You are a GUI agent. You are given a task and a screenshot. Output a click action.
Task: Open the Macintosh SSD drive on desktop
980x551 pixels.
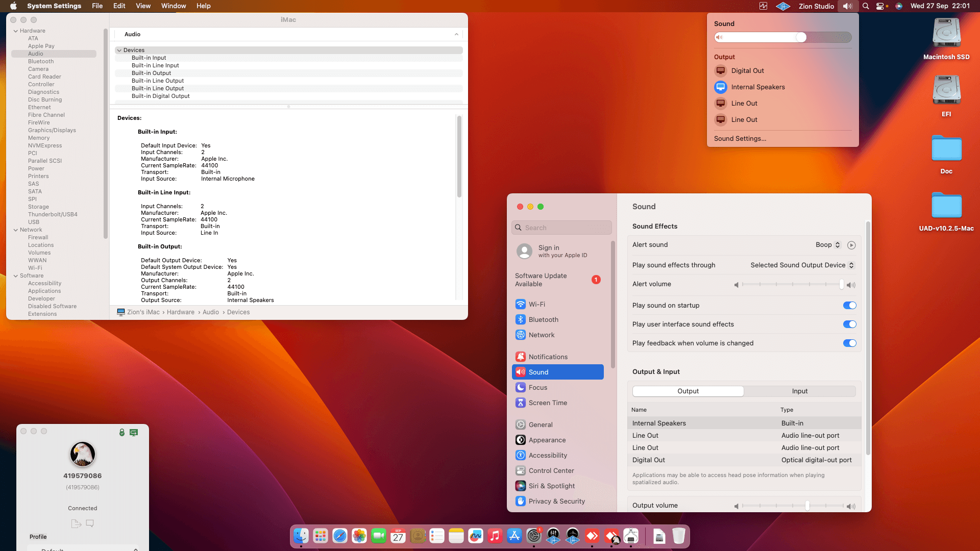946,40
